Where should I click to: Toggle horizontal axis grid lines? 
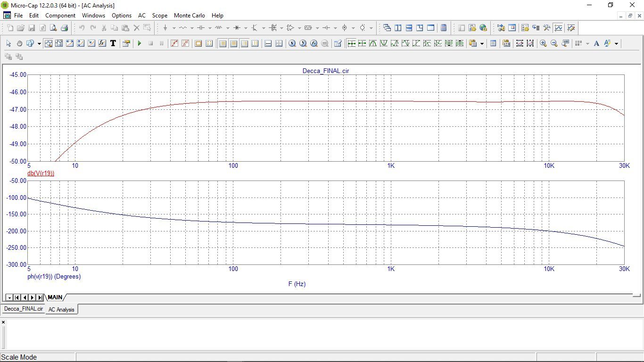click(x=223, y=43)
